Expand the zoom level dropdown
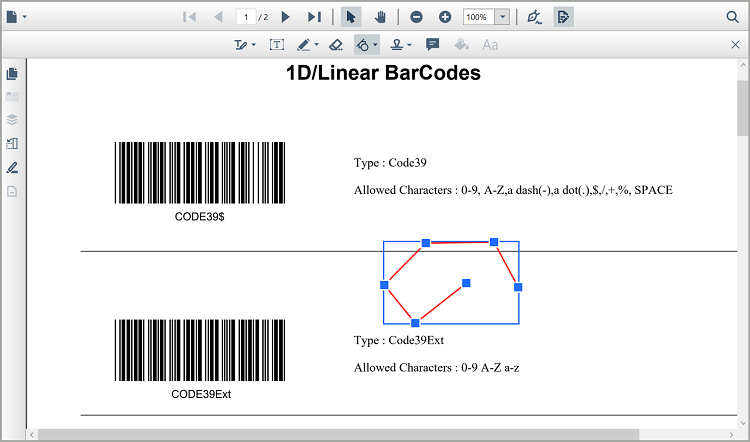 [501, 17]
